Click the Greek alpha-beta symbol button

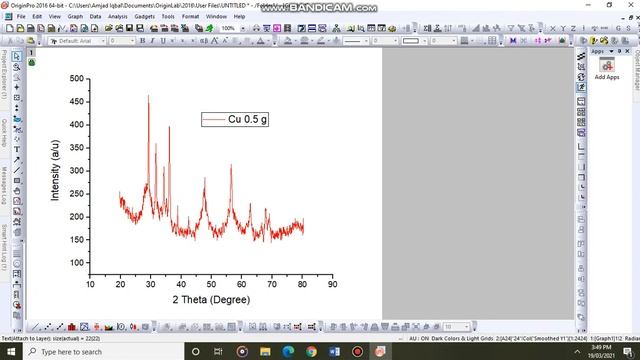[204, 41]
